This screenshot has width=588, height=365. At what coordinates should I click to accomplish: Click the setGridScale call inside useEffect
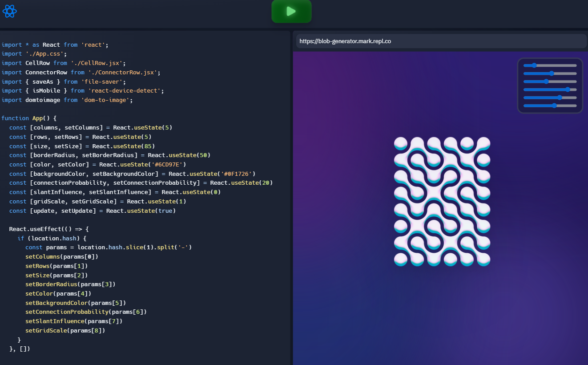[x=65, y=330]
